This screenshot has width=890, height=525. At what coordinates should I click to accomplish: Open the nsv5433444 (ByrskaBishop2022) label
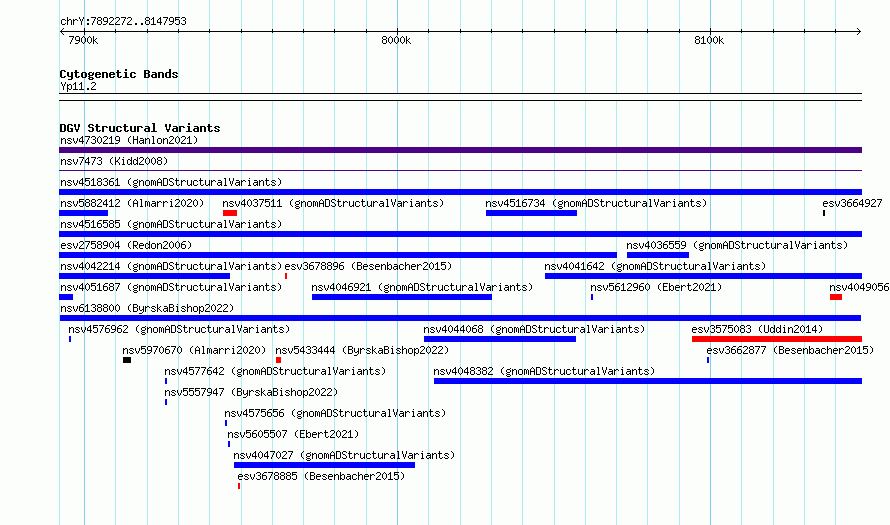coord(362,350)
